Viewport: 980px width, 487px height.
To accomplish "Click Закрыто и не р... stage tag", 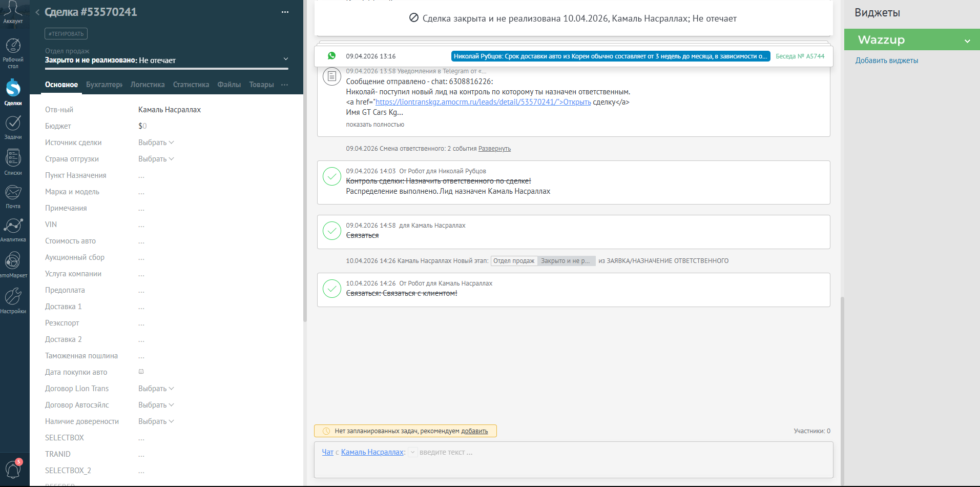I will pos(566,261).
